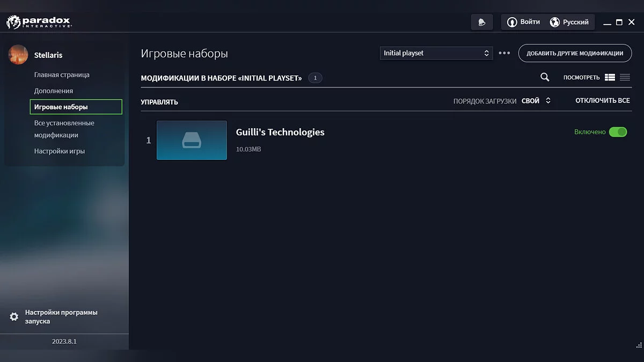Click the Русский language button
Image resolution: width=644 pixels, height=362 pixels.
[570, 22]
